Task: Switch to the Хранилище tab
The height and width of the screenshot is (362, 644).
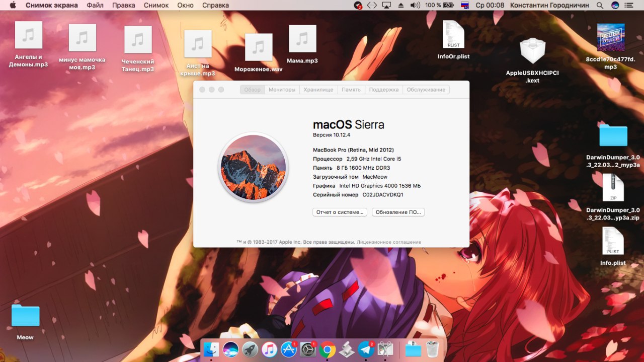Action: click(x=318, y=90)
